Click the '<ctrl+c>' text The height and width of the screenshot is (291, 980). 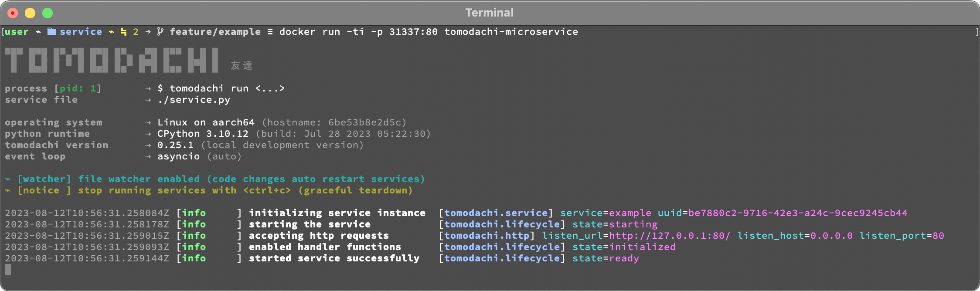(x=267, y=190)
